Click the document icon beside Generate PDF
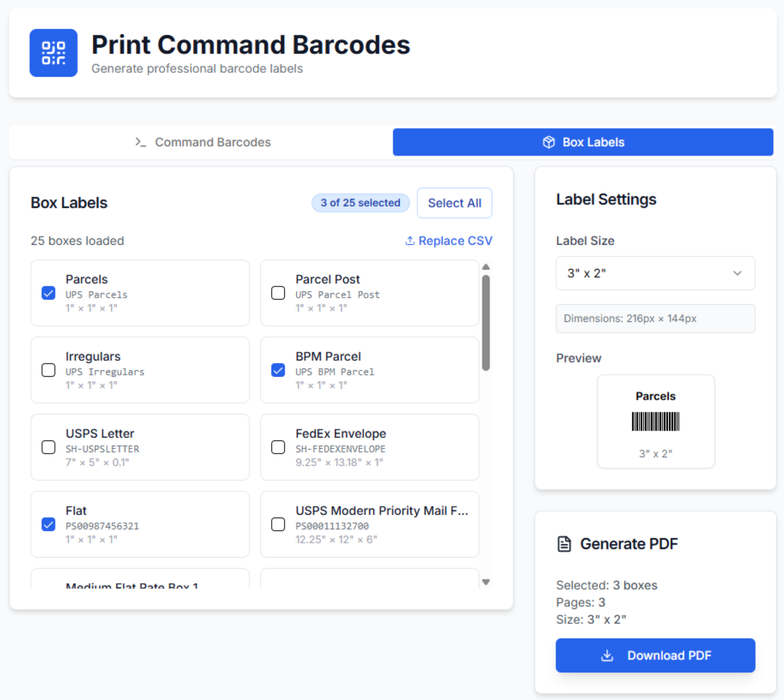 click(x=564, y=543)
